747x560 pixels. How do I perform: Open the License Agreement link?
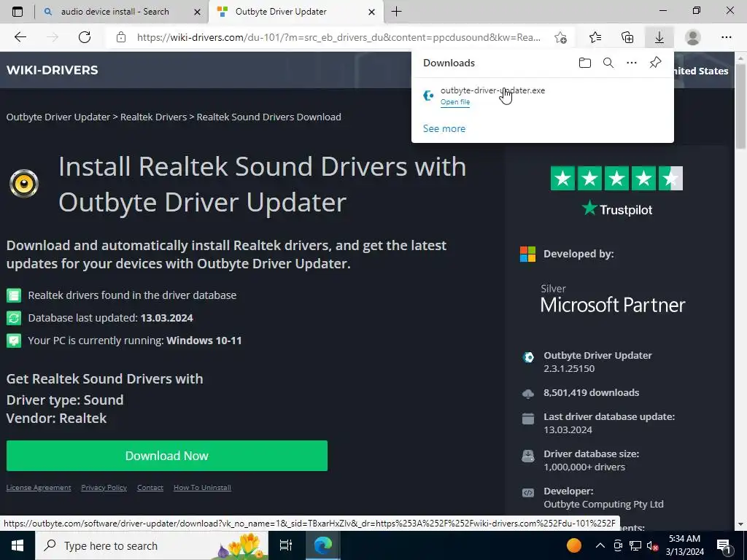(39, 488)
